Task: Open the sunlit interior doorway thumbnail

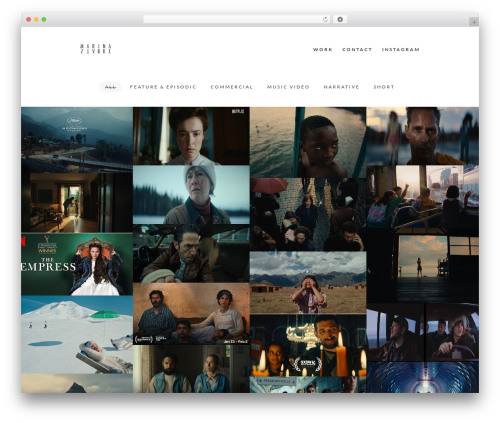Action: (77, 203)
